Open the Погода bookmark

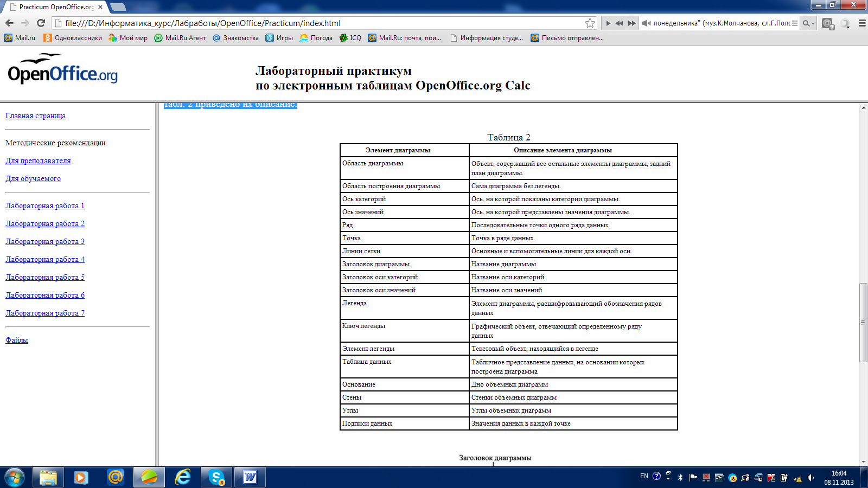pyautogui.click(x=316, y=38)
